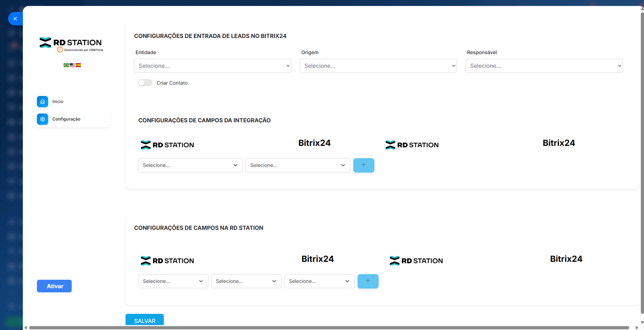Viewport: 644px width, 330px height.
Task: Click the SALVAR button
Action: tap(144, 320)
